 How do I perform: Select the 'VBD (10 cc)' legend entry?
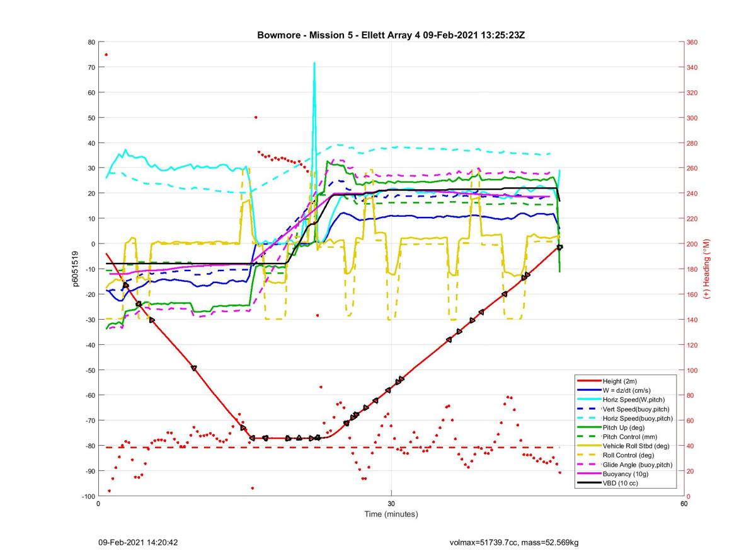[621, 483]
